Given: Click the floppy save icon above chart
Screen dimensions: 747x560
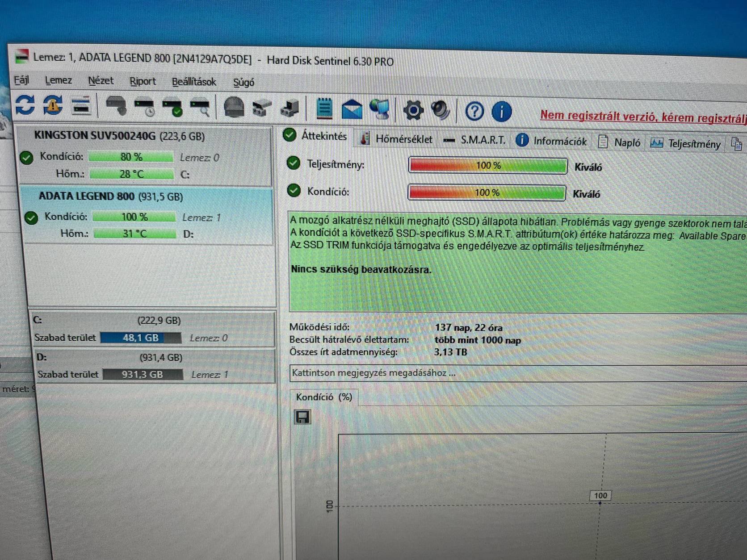Looking at the screenshot, I should 302,417.
